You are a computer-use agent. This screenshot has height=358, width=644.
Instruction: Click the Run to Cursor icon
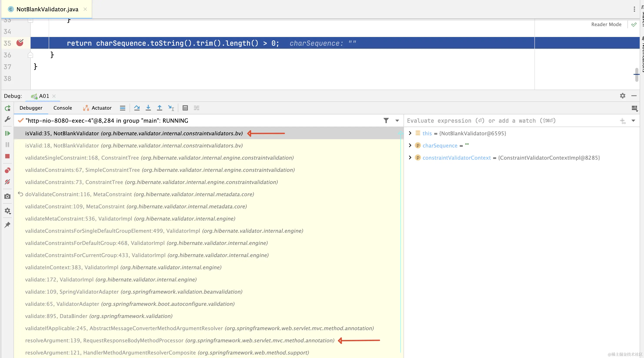(x=171, y=108)
